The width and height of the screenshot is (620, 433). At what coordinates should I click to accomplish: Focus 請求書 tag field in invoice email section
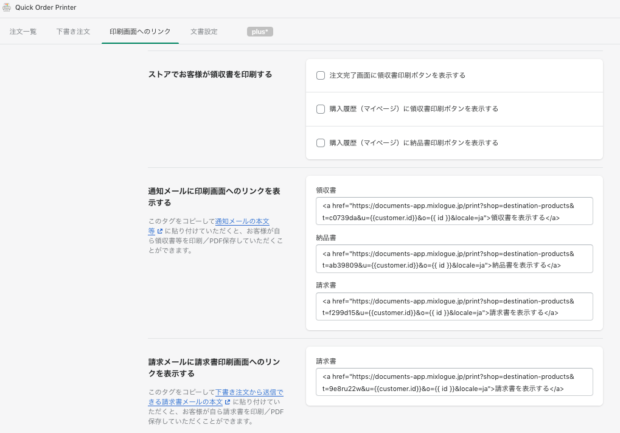pyautogui.click(x=454, y=382)
